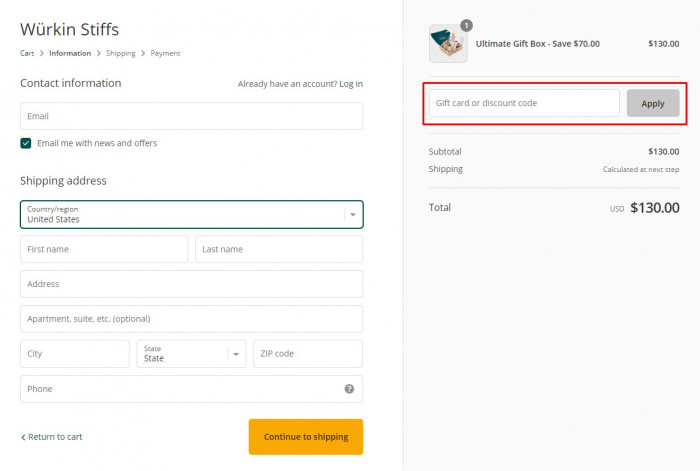Focus the First name field

[104, 249]
